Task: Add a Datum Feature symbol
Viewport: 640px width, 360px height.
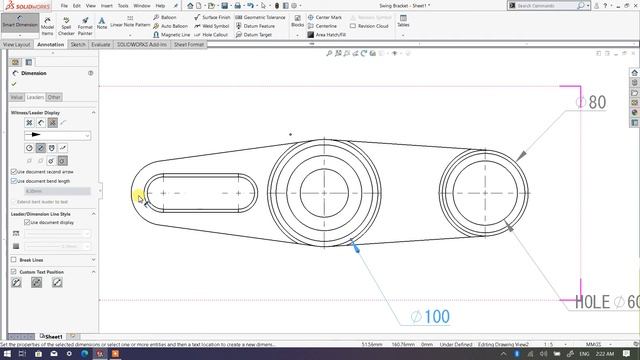Action: (x=255, y=26)
